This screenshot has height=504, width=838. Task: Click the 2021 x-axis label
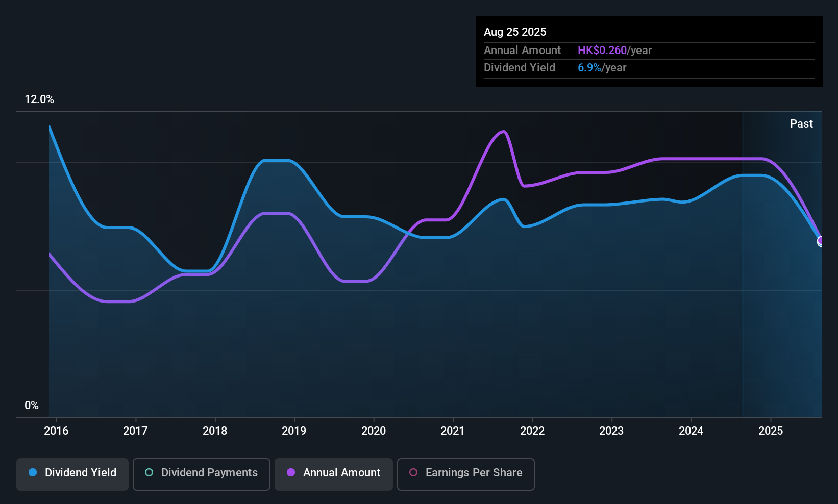pos(453,431)
